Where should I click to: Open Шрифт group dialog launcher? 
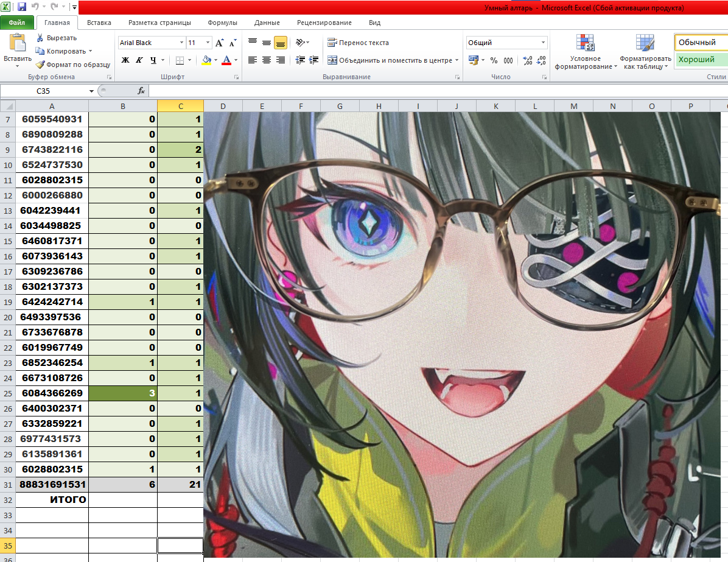[236, 77]
